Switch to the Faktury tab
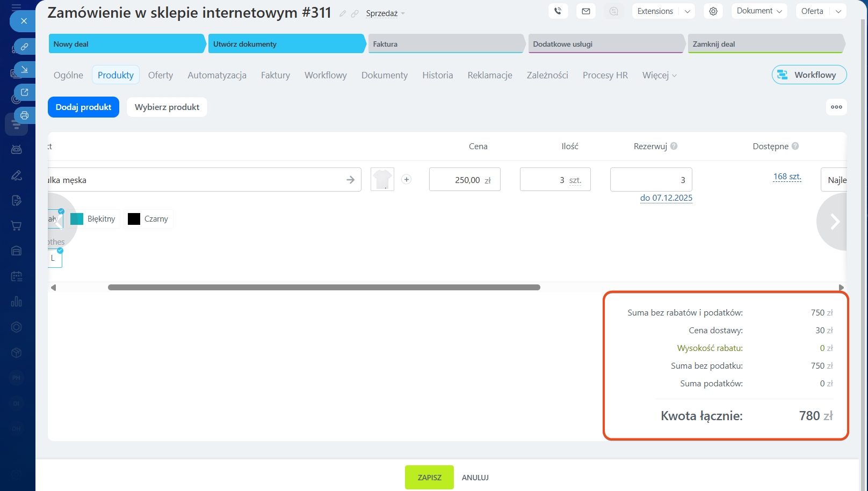The width and height of the screenshot is (868, 491). tap(275, 75)
